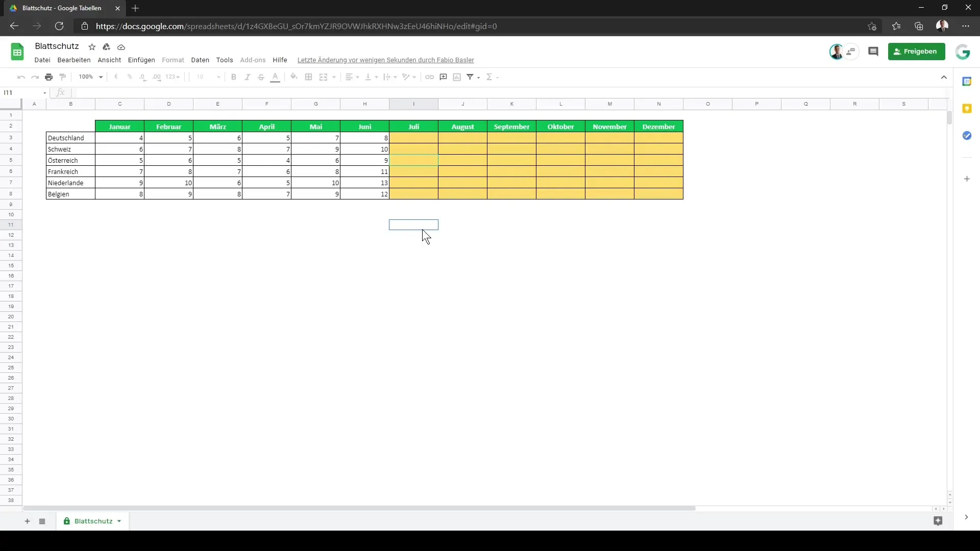
Task: Open the Explore button at bottom right
Action: tap(938, 521)
